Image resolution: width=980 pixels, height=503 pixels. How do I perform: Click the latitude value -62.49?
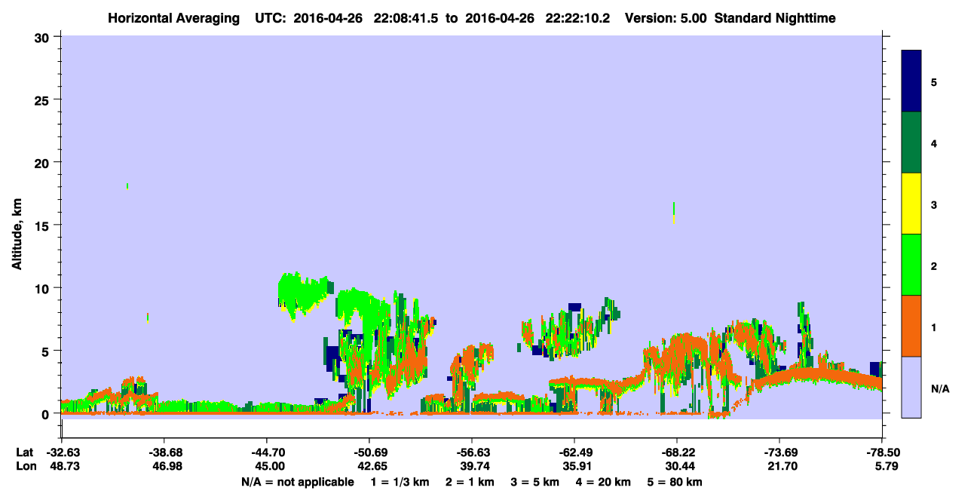[x=574, y=452]
